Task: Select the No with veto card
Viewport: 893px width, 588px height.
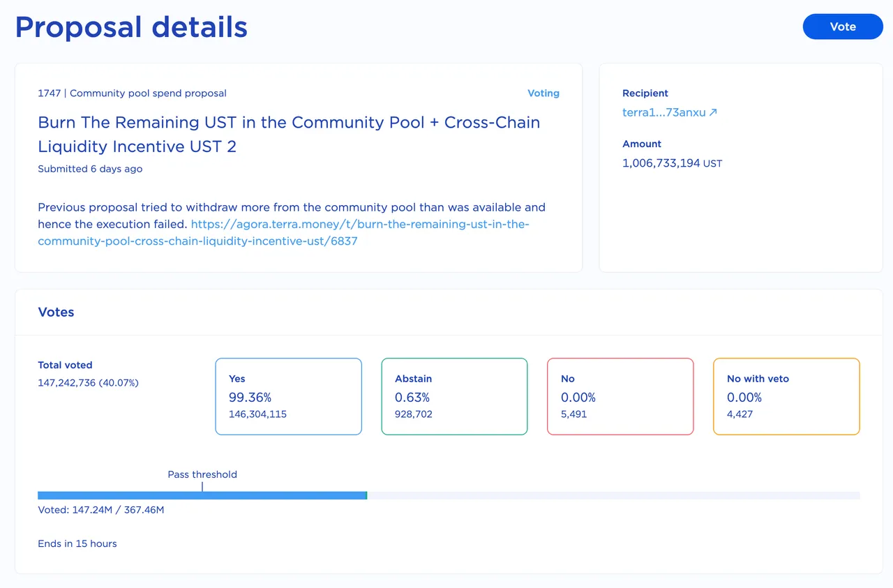Action: point(786,397)
